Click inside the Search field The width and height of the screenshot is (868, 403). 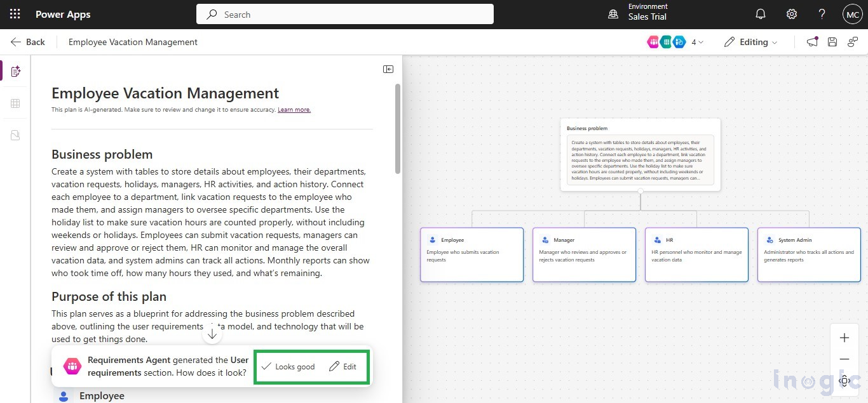345,14
